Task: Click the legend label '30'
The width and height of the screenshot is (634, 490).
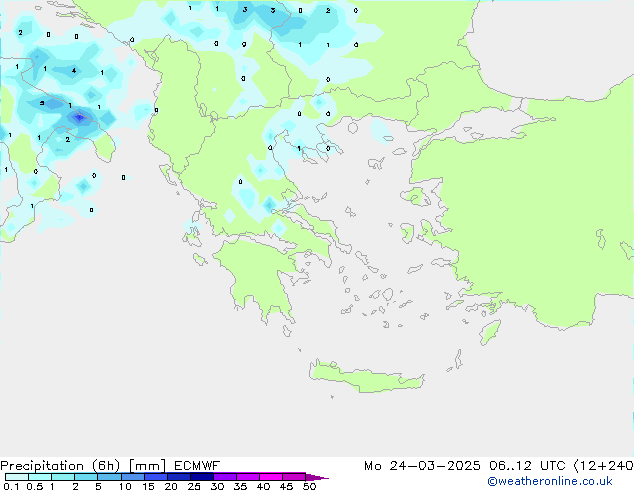Action: pos(217,486)
